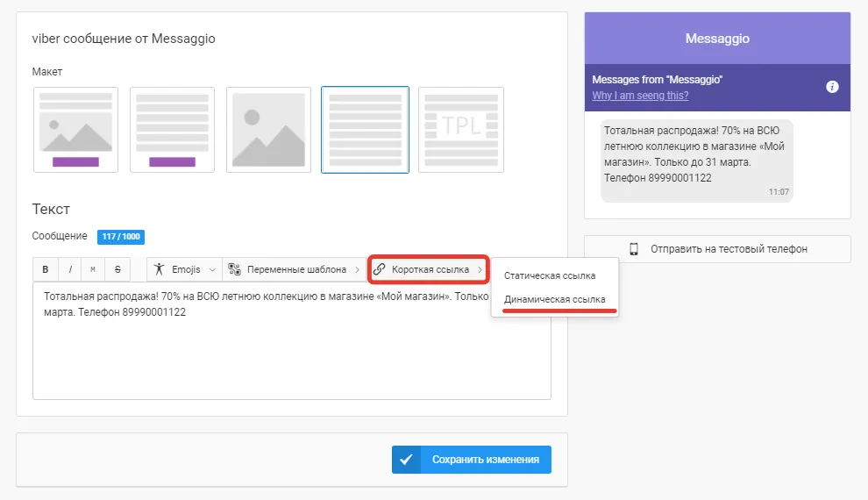
Task: Click Сохранить изменения button
Action: pos(472,460)
